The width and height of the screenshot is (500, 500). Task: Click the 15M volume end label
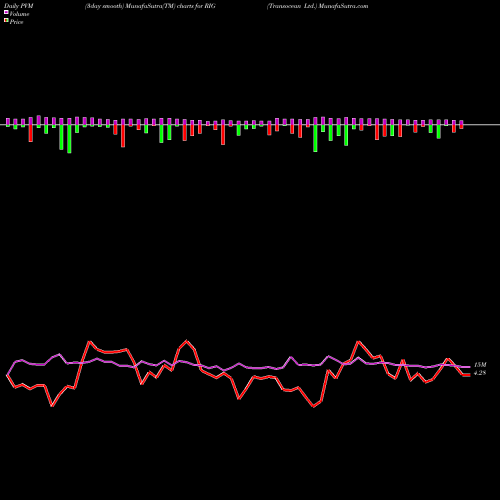(x=480, y=365)
